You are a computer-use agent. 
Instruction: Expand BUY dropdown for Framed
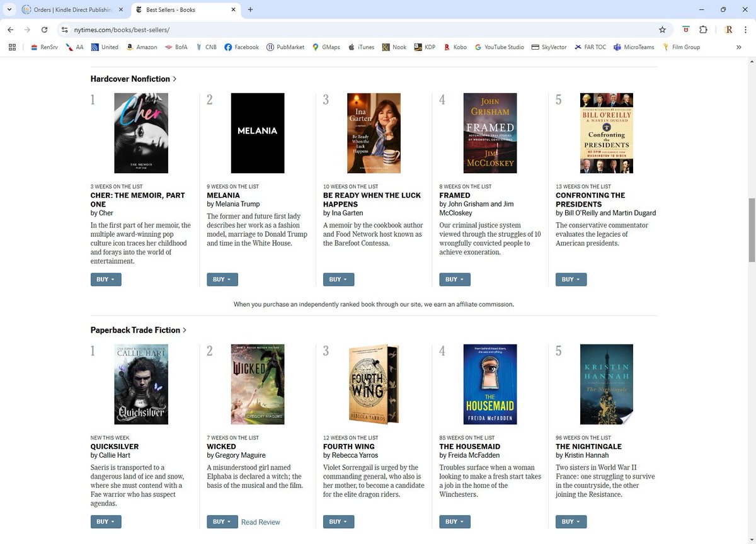[x=455, y=280]
